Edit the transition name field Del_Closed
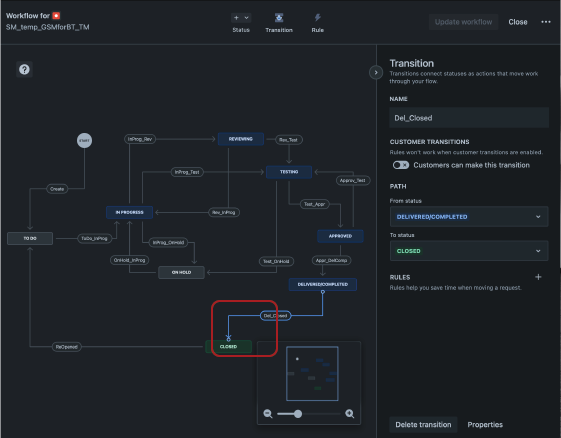 tap(469, 118)
